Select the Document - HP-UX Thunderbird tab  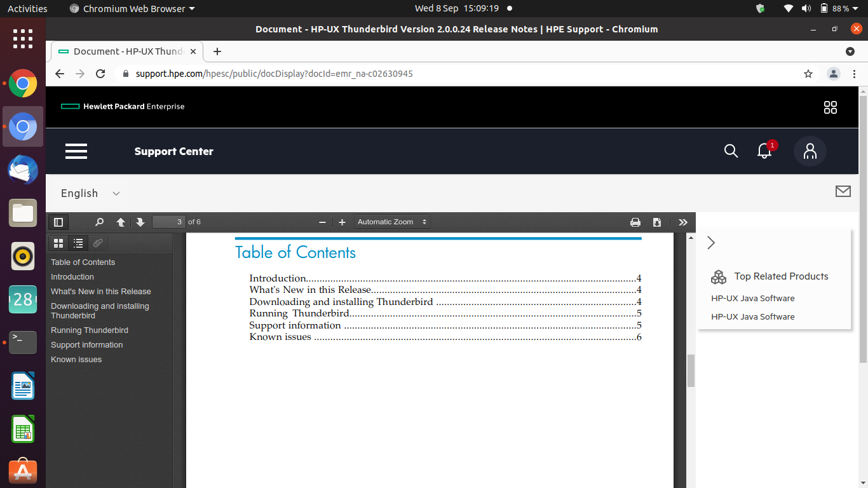click(x=127, y=51)
